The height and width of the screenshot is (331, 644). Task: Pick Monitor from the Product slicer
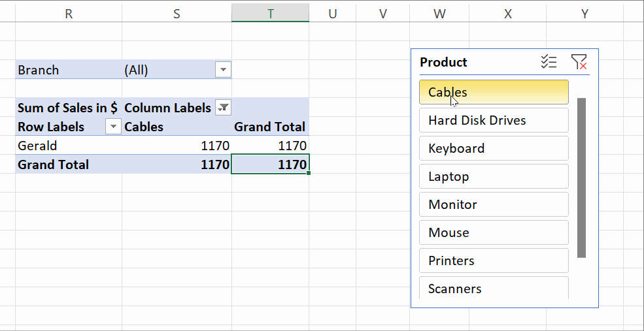494,204
